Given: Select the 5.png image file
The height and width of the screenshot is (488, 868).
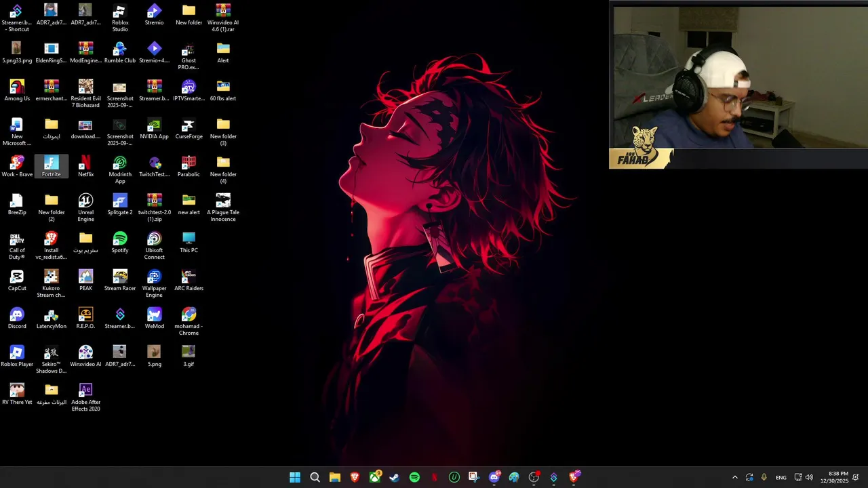Looking at the screenshot, I should pyautogui.click(x=154, y=357).
